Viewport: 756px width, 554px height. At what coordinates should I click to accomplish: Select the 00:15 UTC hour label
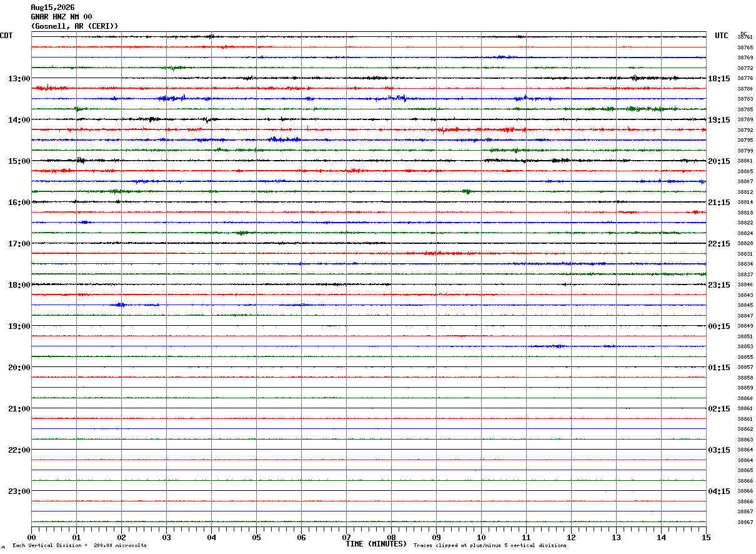(719, 326)
